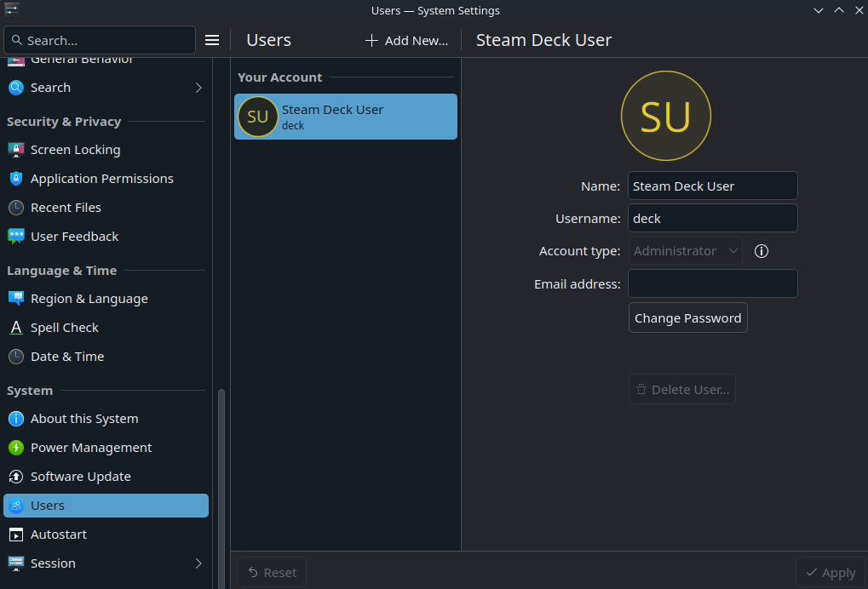Open the Account type dropdown

click(x=685, y=251)
